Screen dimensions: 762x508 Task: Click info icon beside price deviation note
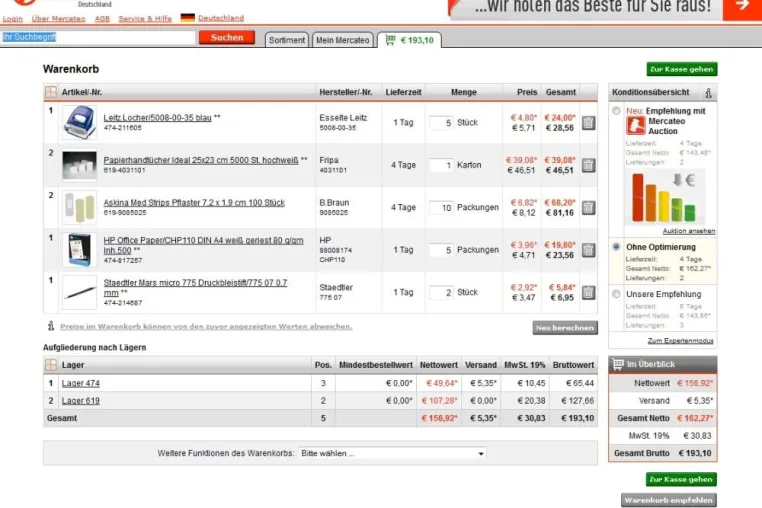(51, 326)
